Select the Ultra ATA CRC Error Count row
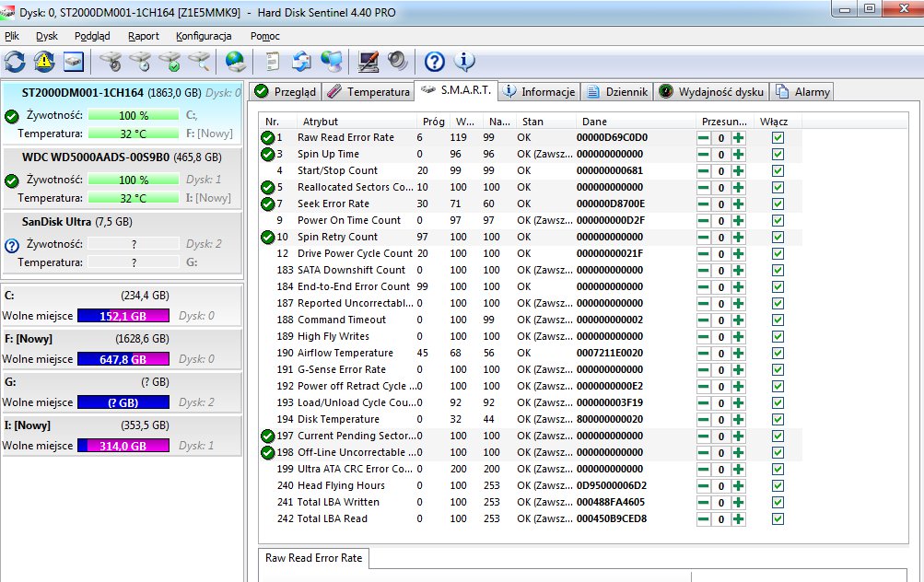 [x=530, y=469]
